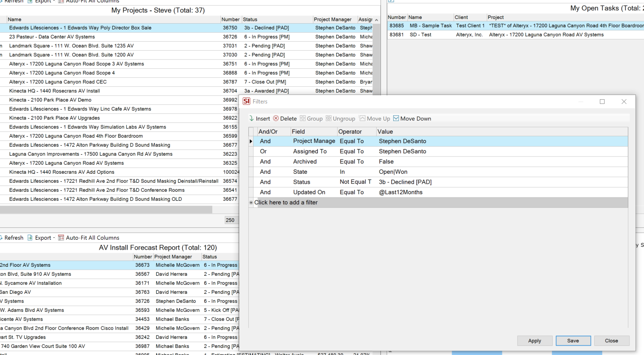
Task: Click the Ungroup filters icon
Action: point(329,119)
